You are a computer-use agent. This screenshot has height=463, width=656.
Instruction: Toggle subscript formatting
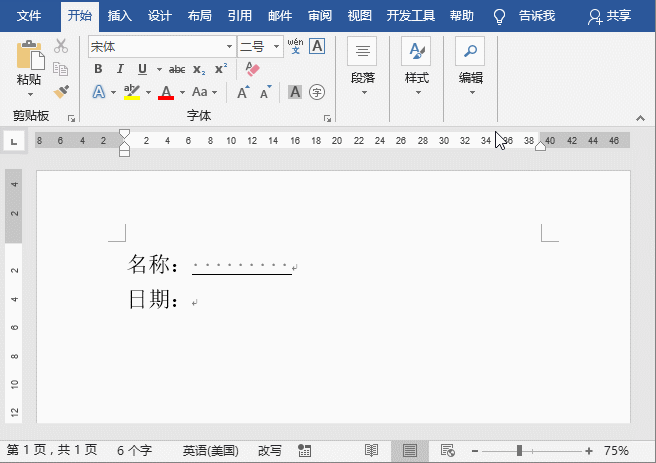[x=199, y=69]
